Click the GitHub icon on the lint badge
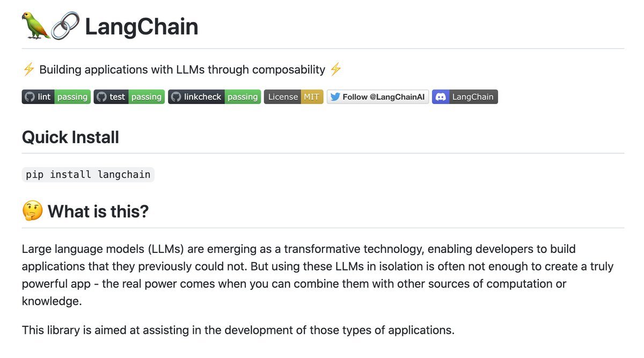Screen dimensions: 644x358 tap(30, 97)
